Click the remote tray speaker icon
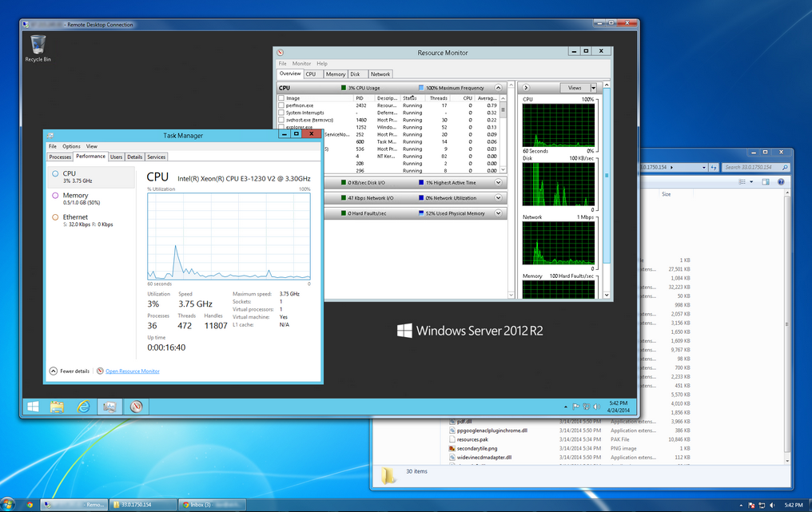Viewport: 812px width, 512px height. [x=596, y=407]
